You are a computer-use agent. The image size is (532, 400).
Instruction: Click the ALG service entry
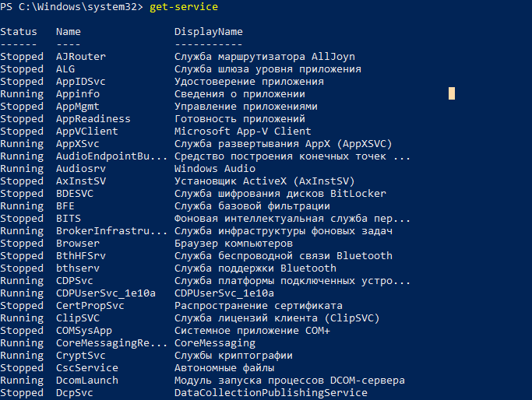point(65,69)
